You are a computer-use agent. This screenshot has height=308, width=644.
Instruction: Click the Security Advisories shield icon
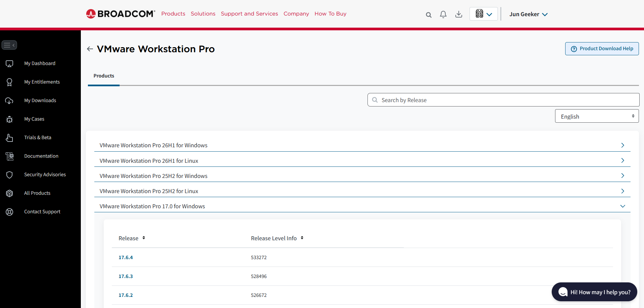[x=9, y=175]
